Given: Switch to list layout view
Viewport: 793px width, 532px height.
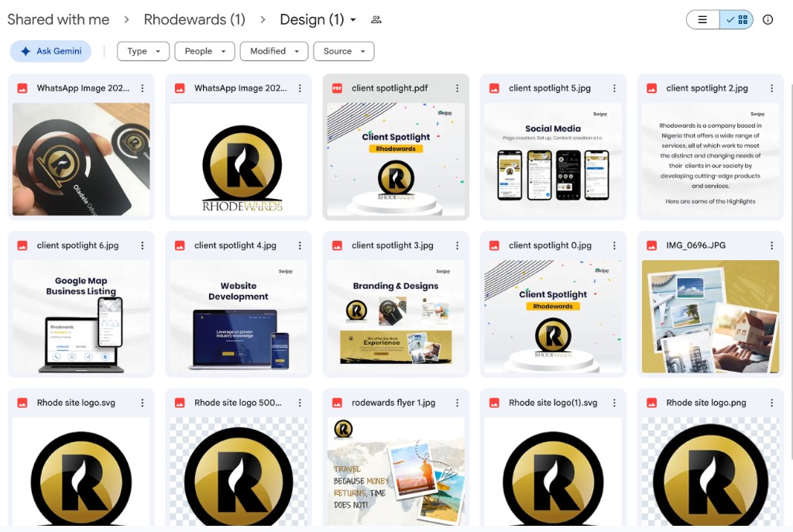Looking at the screenshot, I should coord(703,19).
